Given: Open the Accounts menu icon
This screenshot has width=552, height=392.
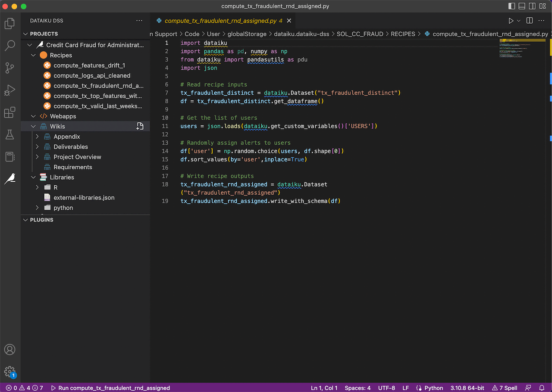Looking at the screenshot, I should pyautogui.click(x=9, y=349).
